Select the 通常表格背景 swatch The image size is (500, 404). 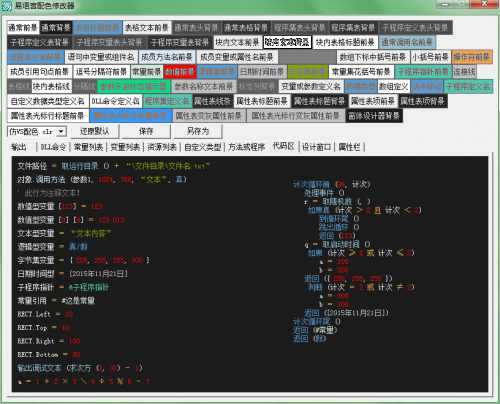pos(246,28)
